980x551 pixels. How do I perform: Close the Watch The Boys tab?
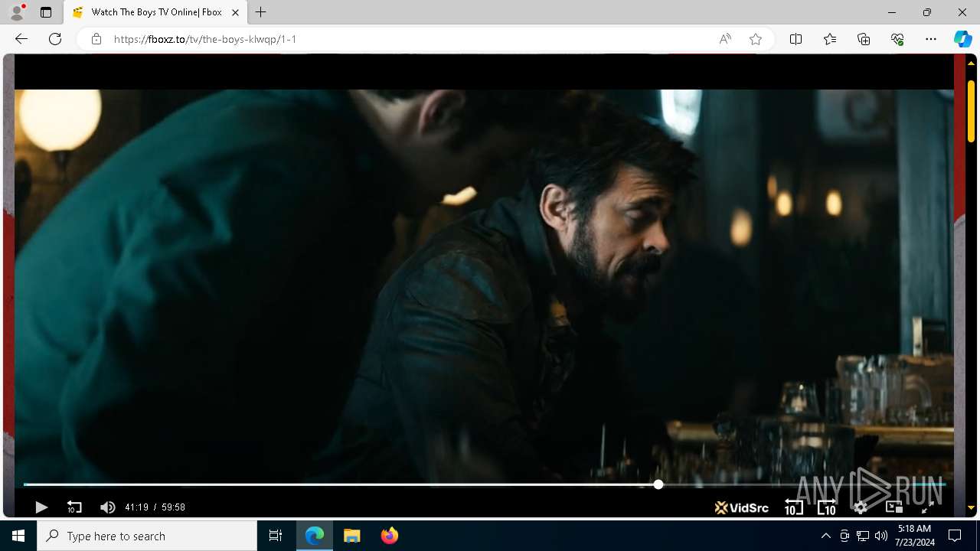pyautogui.click(x=236, y=12)
